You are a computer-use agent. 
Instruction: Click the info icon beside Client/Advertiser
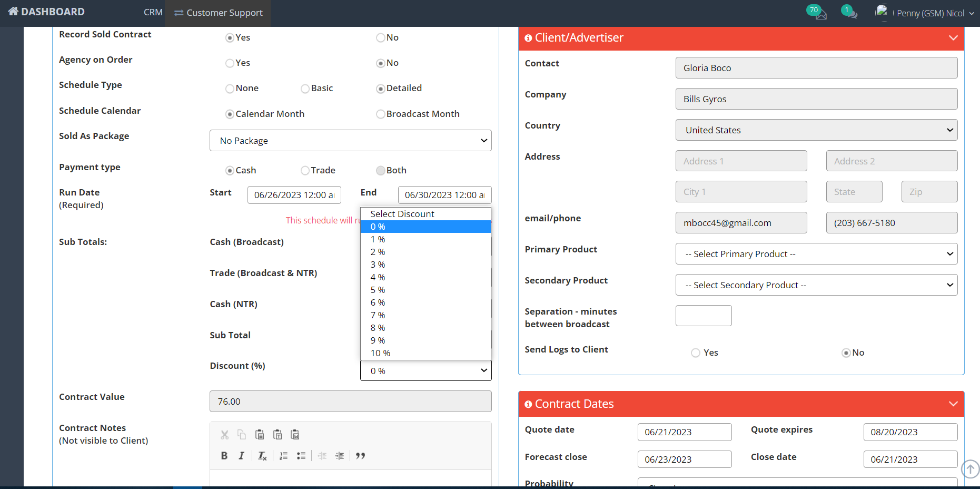pos(528,38)
